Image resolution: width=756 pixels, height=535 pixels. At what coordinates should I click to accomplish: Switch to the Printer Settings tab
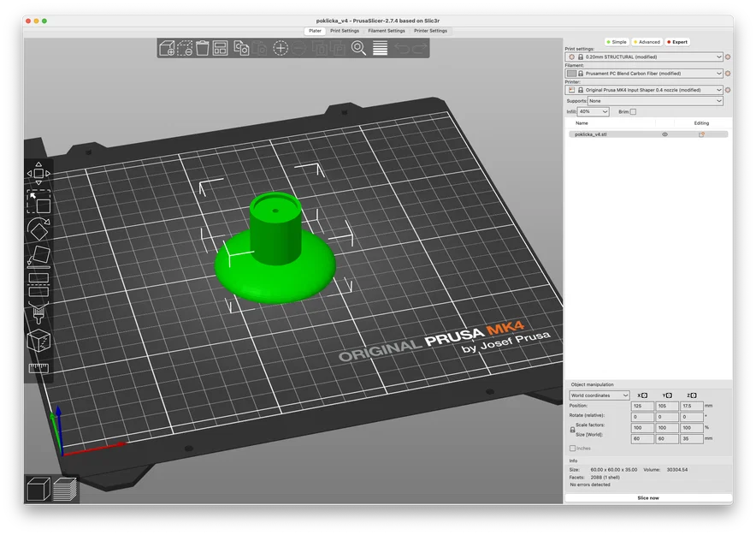click(x=430, y=31)
